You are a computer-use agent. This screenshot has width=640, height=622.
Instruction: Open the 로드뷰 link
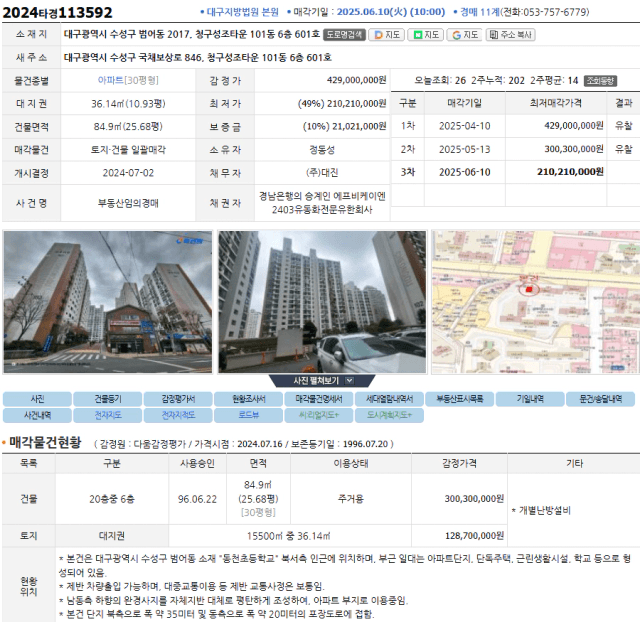click(249, 415)
